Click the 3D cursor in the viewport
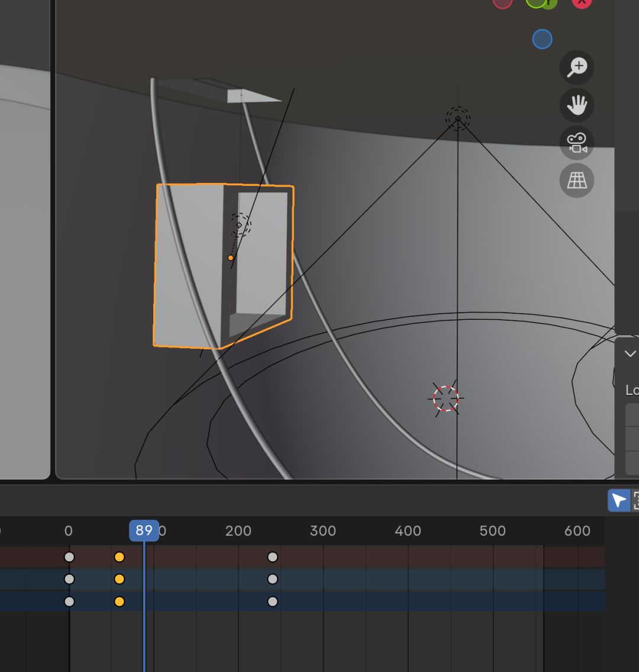The image size is (639, 672). [x=446, y=398]
